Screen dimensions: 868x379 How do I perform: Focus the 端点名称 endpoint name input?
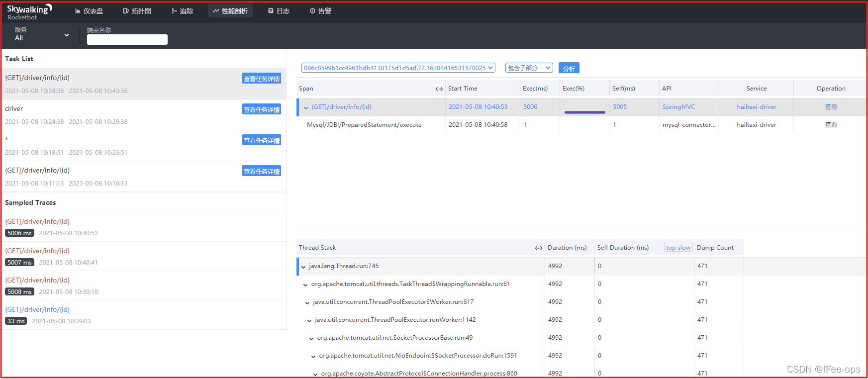pyautogui.click(x=127, y=40)
